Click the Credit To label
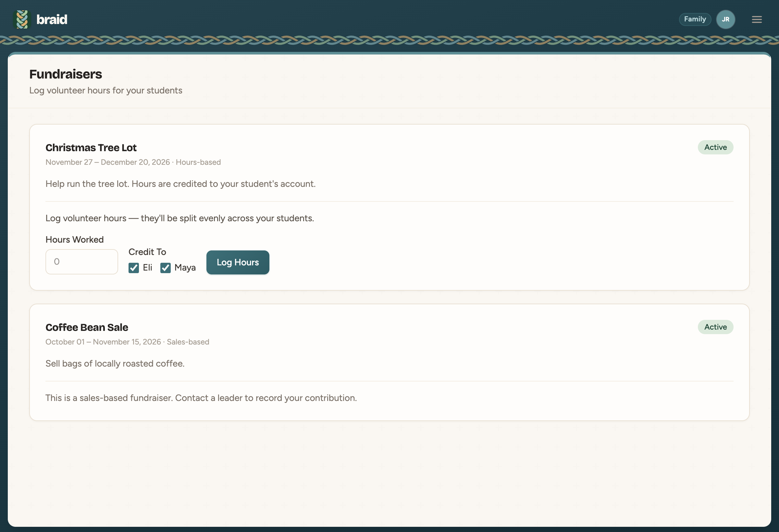The image size is (779, 532). (x=147, y=252)
